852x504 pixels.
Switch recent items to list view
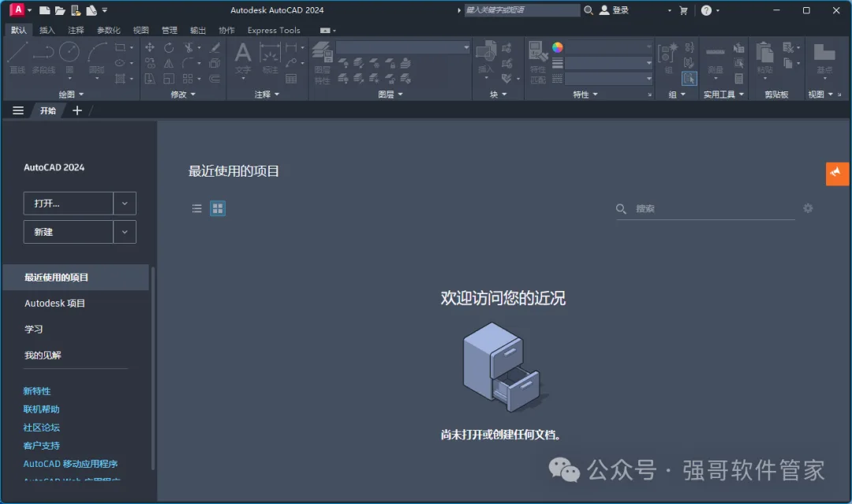(x=196, y=208)
